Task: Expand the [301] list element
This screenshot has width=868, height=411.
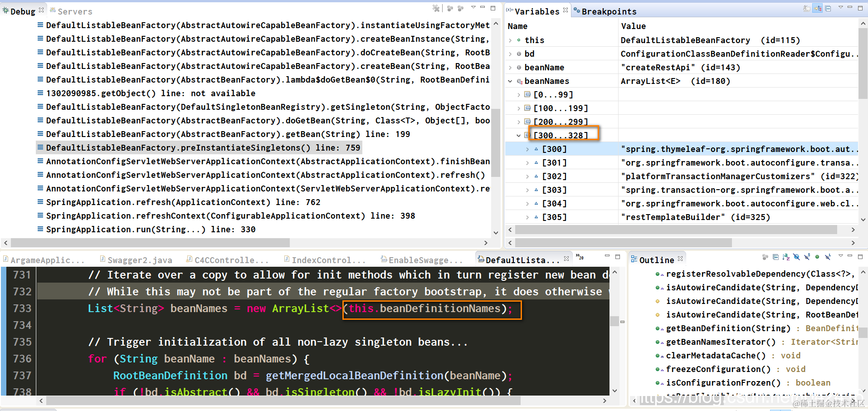Action: pyautogui.click(x=527, y=163)
